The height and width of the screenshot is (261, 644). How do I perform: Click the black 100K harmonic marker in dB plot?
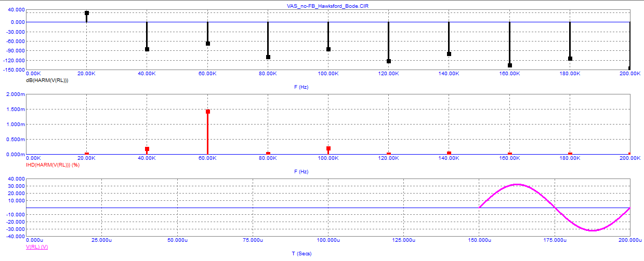pyautogui.click(x=328, y=49)
